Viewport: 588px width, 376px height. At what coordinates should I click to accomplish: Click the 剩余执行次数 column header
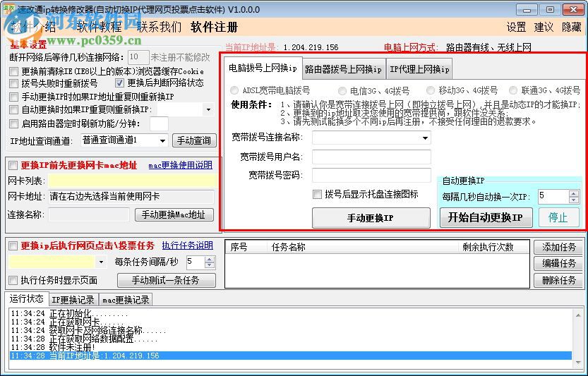pyautogui.click(x=493, y=247)
